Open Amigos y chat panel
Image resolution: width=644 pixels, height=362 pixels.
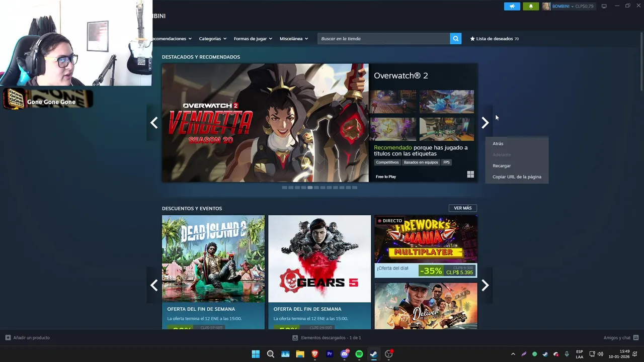coord(621,338)
